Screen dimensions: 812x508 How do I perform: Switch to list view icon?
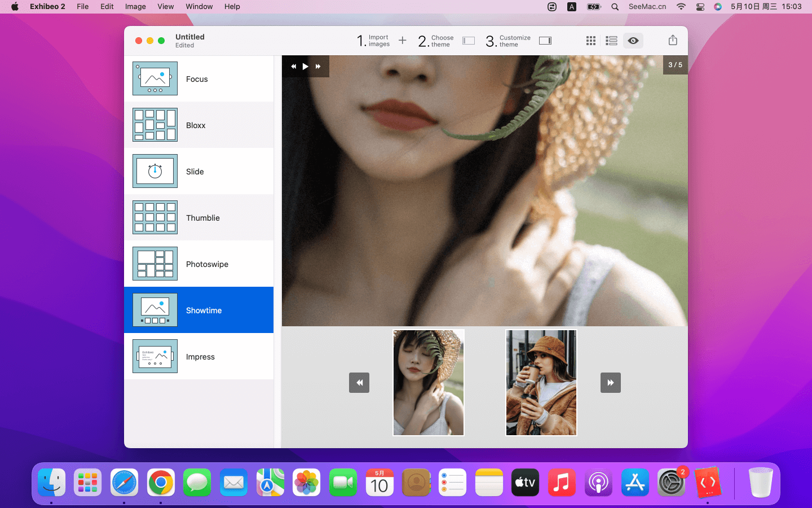pyautogui.click(x=611, y=41)
